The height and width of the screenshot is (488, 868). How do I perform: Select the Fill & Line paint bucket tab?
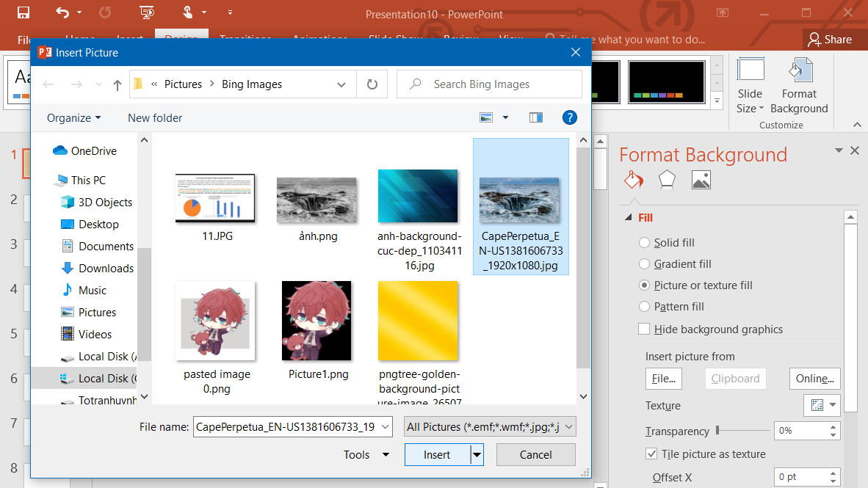(633, 180)
